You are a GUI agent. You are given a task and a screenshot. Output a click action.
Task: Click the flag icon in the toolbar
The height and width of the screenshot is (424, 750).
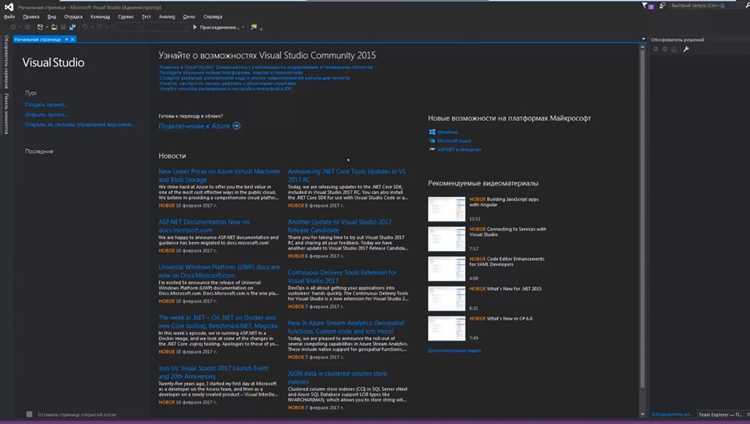click(x=254, y=27)
